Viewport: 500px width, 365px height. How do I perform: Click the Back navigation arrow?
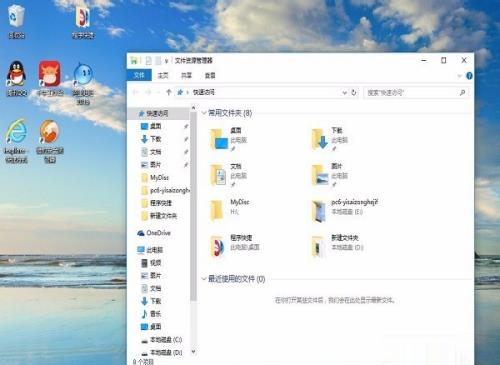pyautogui.click(x=135, y=92)
